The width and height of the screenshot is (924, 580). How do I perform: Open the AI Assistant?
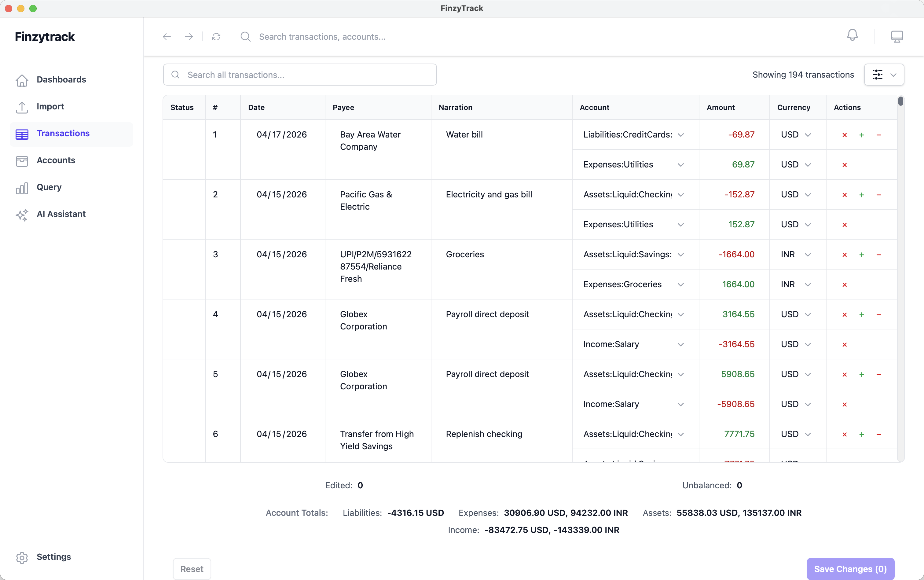71,214
